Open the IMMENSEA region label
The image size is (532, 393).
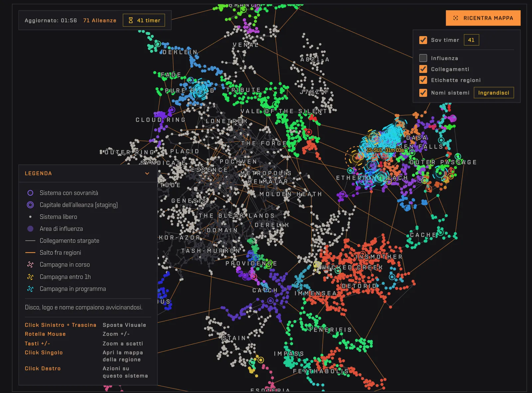coord(316,293)
